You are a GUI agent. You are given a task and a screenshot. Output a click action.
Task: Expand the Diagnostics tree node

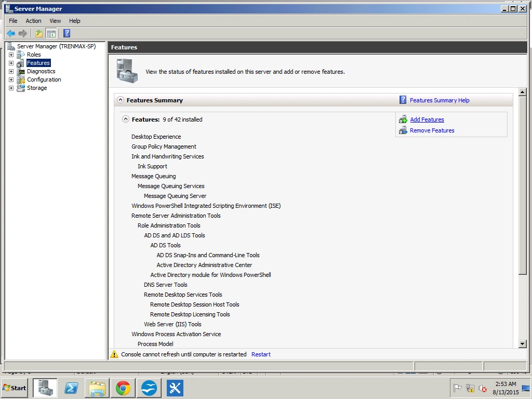pos(11,71)
